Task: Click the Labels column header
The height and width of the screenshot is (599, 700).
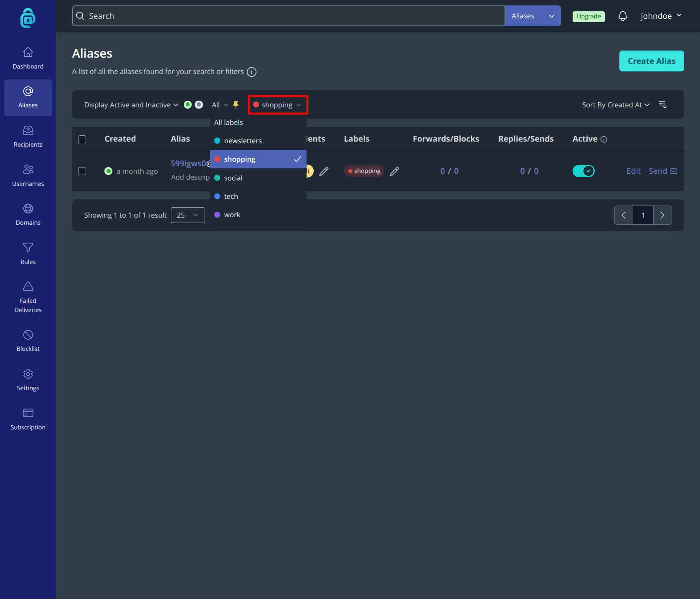Action: [x=357, y=139]
